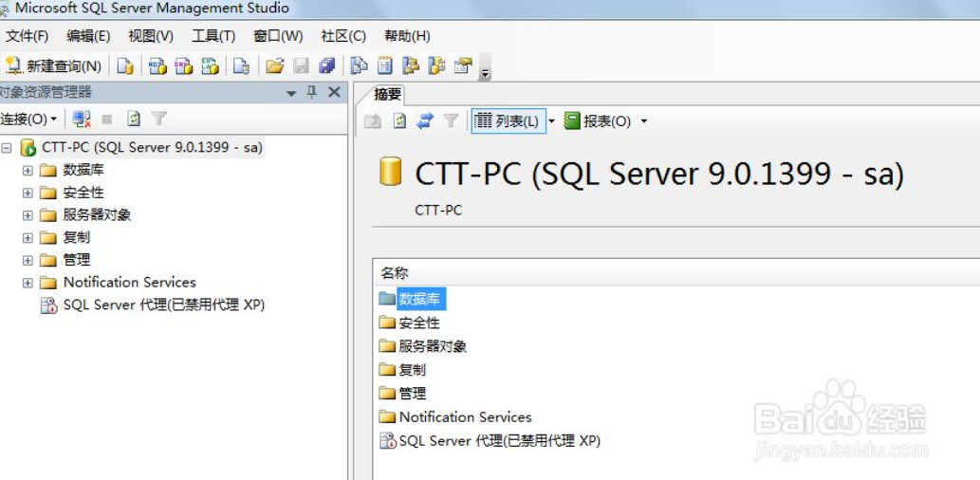This screenshot has width=980, height=480.
Task: Click the 报表(O) report button
Action: tap(598, 121)
